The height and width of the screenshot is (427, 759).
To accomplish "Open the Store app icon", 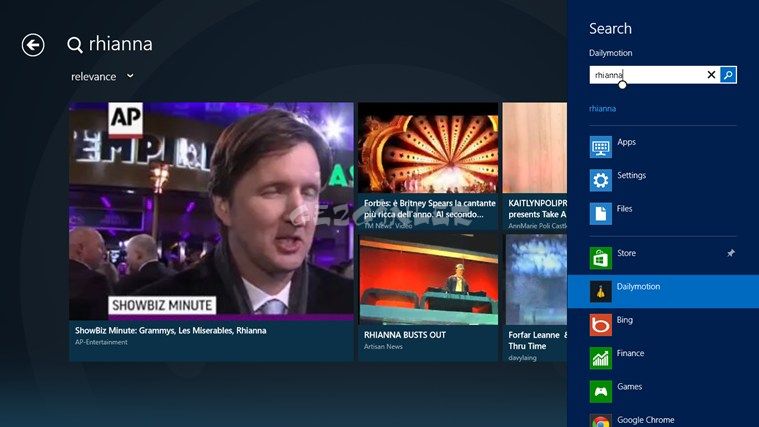I will point(600,258).
